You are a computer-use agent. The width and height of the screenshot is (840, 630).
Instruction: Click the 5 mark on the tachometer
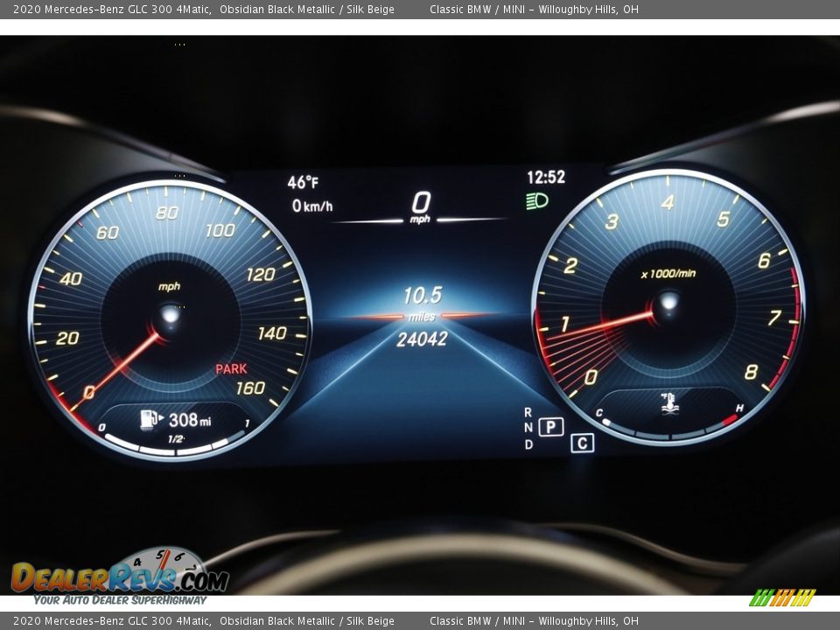click(724, 219)
